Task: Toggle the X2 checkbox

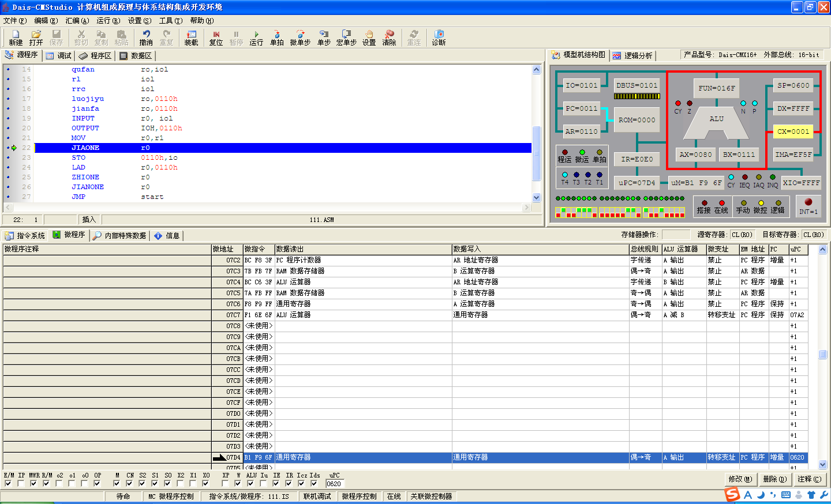Action: pos(180,483)
